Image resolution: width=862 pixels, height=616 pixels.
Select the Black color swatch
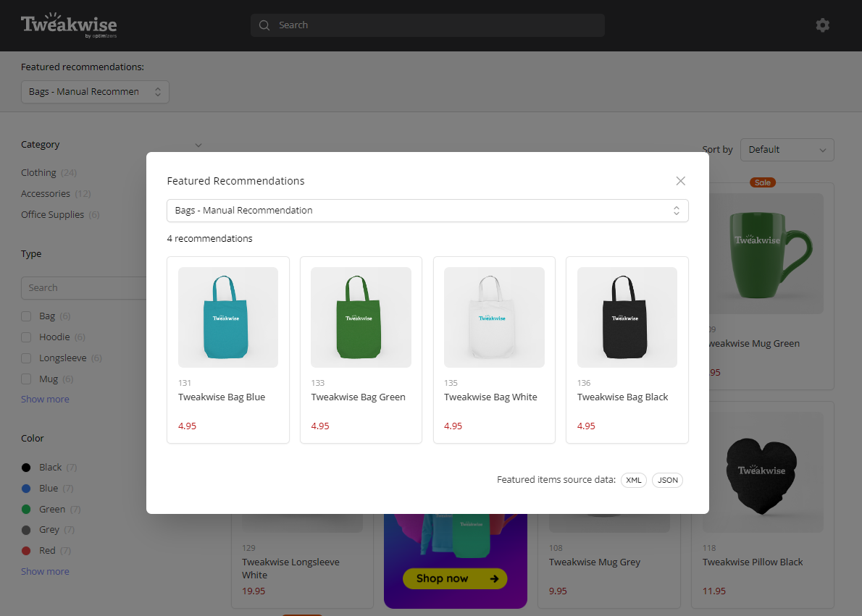[x=26, y=468]
